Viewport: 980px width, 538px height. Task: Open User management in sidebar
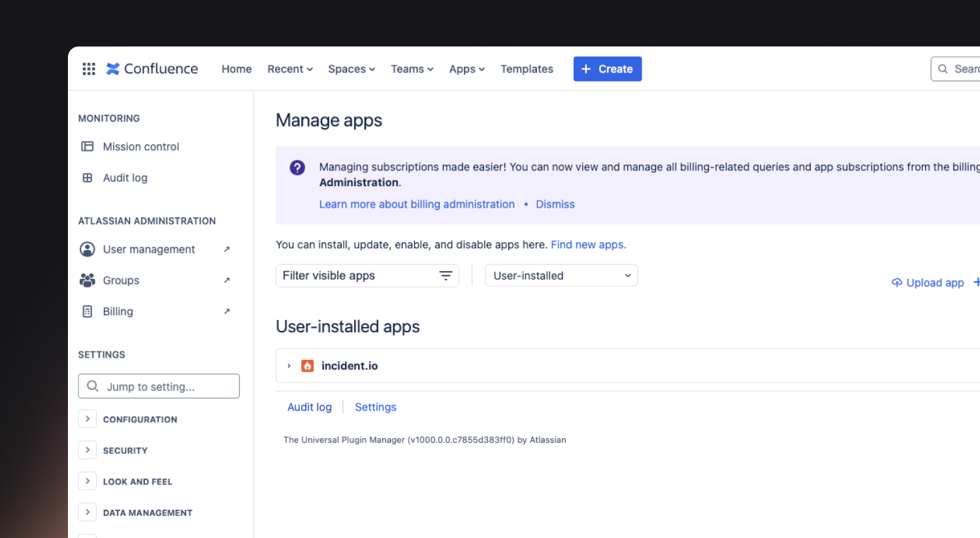(x=149, y=249)
